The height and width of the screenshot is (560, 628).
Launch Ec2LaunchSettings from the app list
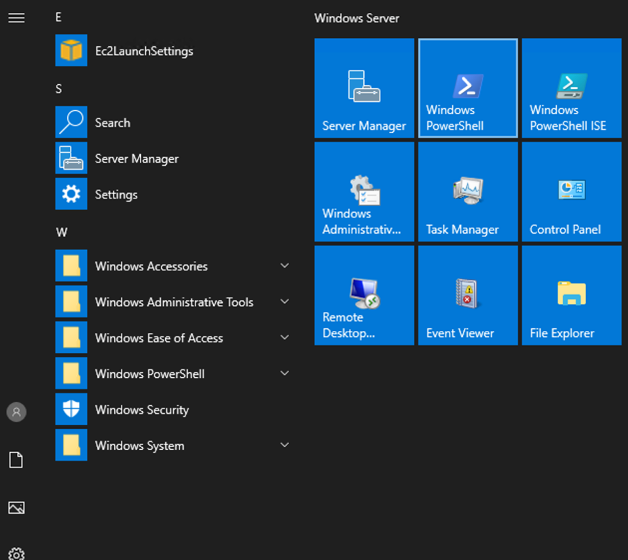coord(172,50)
